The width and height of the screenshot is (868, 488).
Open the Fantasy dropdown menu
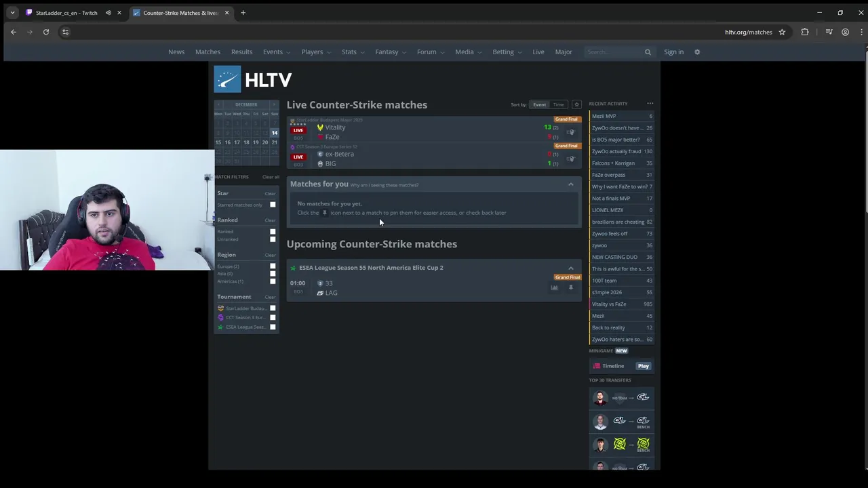tap(390, 52)
